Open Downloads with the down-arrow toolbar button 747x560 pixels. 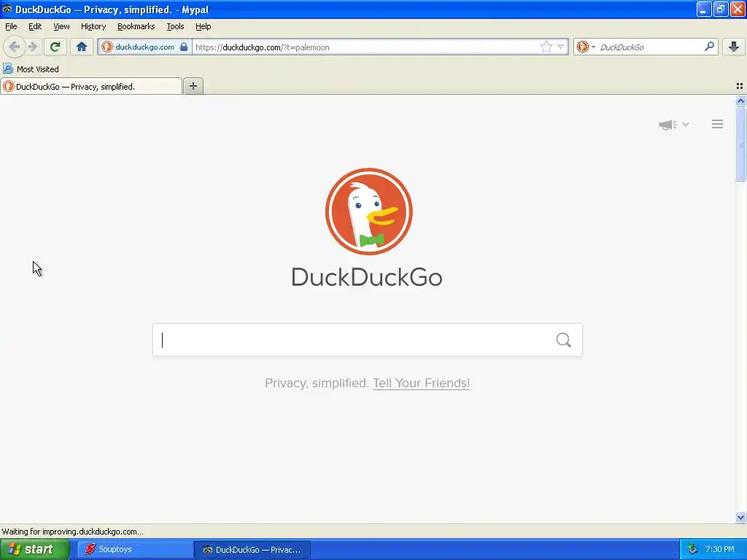(x=734, y=47)
